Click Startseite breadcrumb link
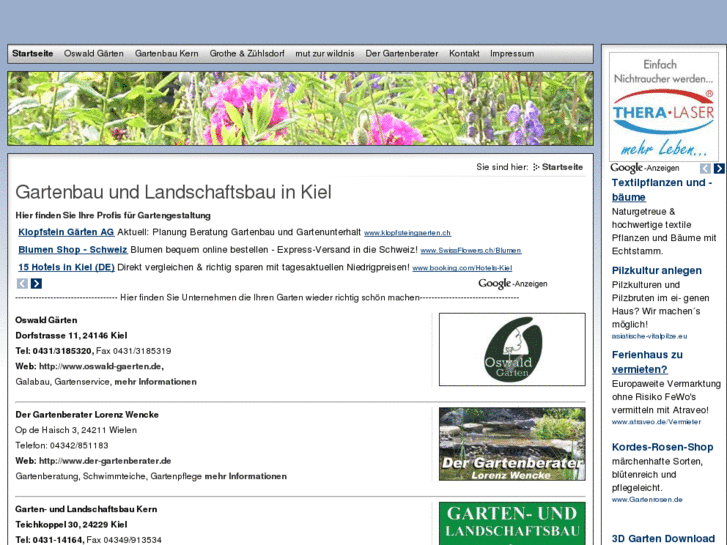Image resolution: width=727 pixels, height=545 pixels. (562, 167)
